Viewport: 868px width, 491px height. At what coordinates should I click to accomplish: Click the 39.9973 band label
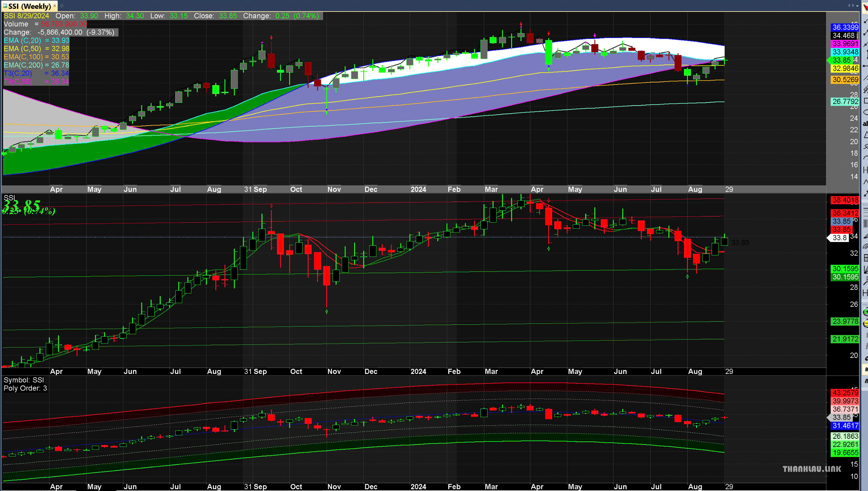pyautogui.click(x=845, y=401)
